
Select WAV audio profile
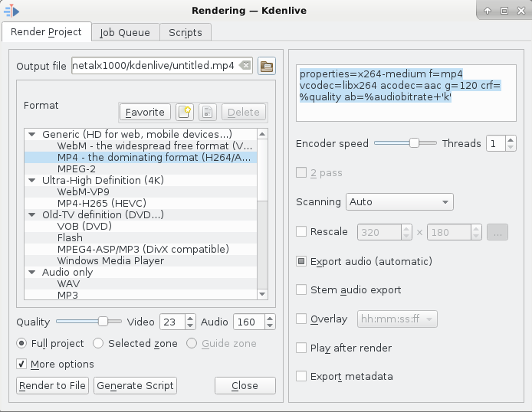[x=141, y=283]
